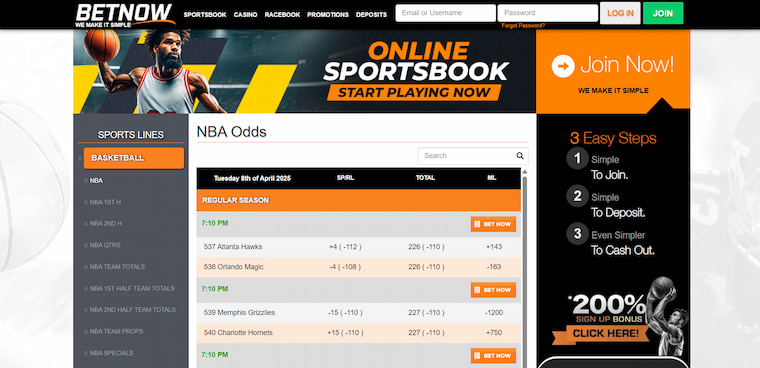Click the ML column header
Viewport: 760px width, 368px height.
[x=491, y=178]
